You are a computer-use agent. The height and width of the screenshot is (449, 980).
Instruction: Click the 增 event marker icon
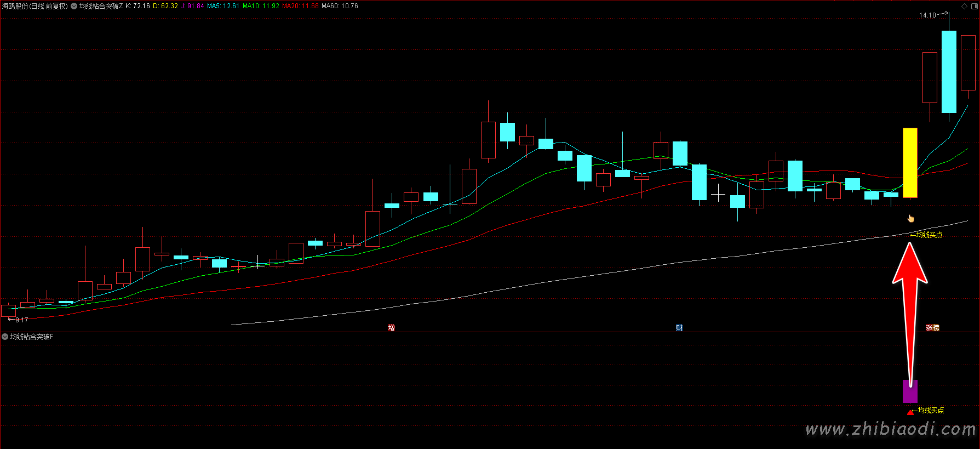(x=391, y=328)
